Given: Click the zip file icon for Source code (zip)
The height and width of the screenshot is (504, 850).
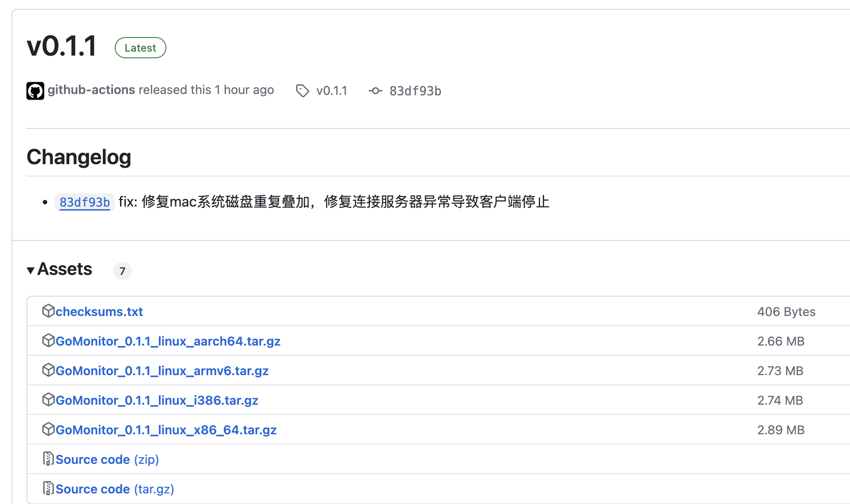Looking at the screenshot, I should point(48,459).
